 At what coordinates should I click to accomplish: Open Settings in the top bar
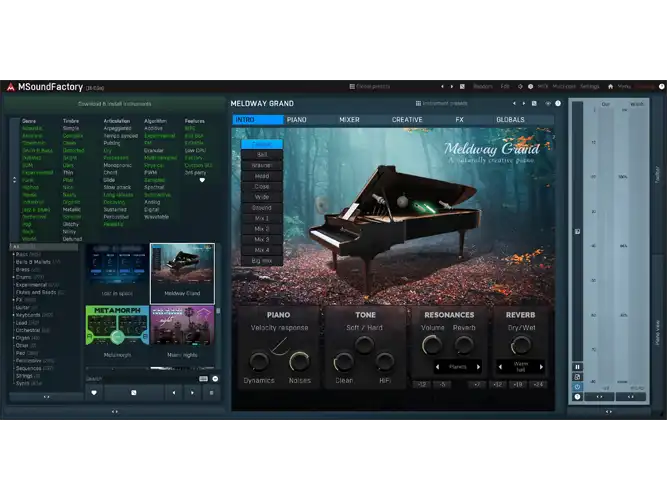590,86
